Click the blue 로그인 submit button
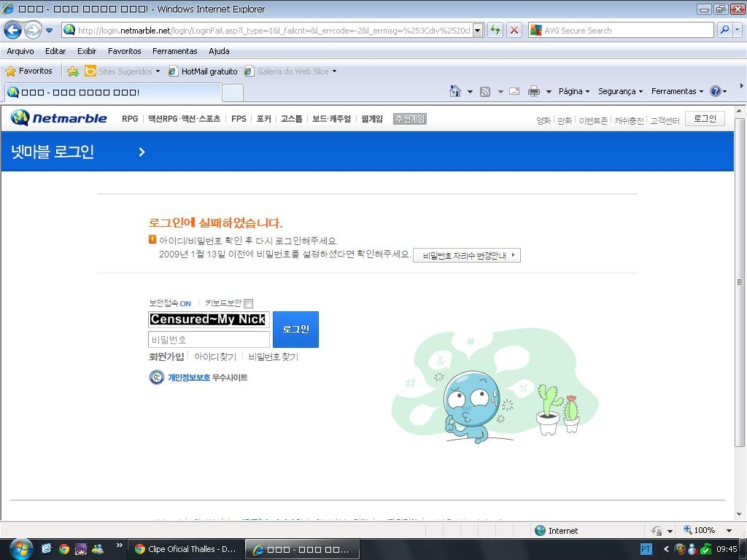 (x=296, y=329)
